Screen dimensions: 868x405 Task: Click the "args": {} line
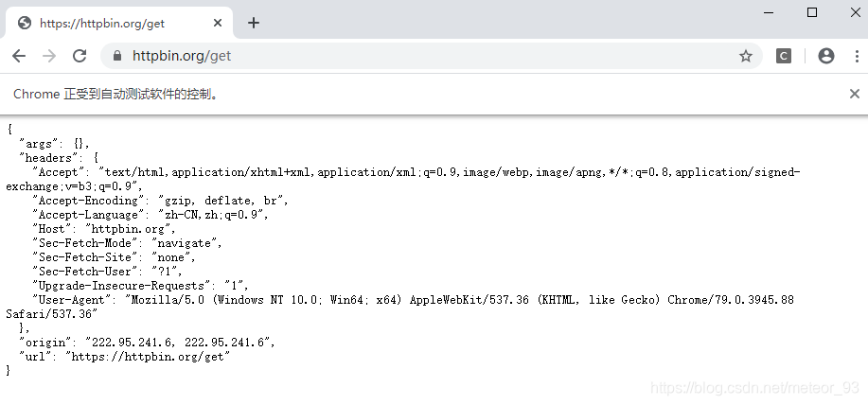click(54, 144)
